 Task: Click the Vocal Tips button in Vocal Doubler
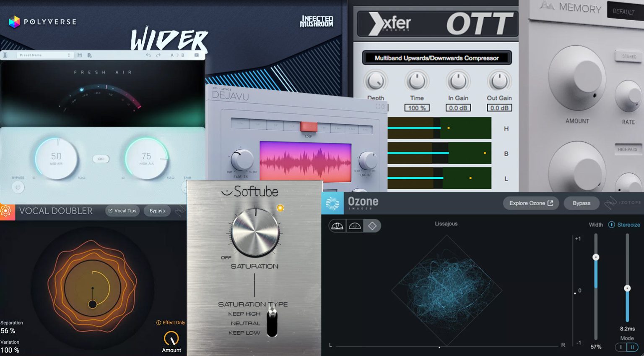click(x=122, y=211)
